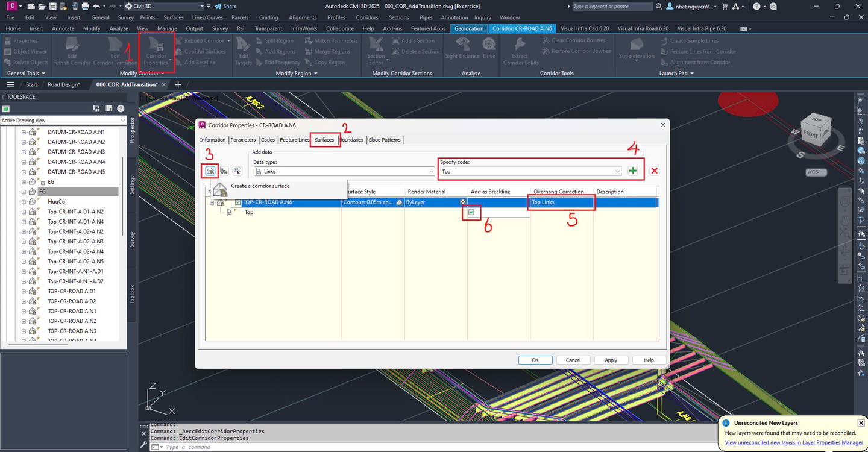
Task: Open the Section Editor tool
Action: tap(376, 51)
